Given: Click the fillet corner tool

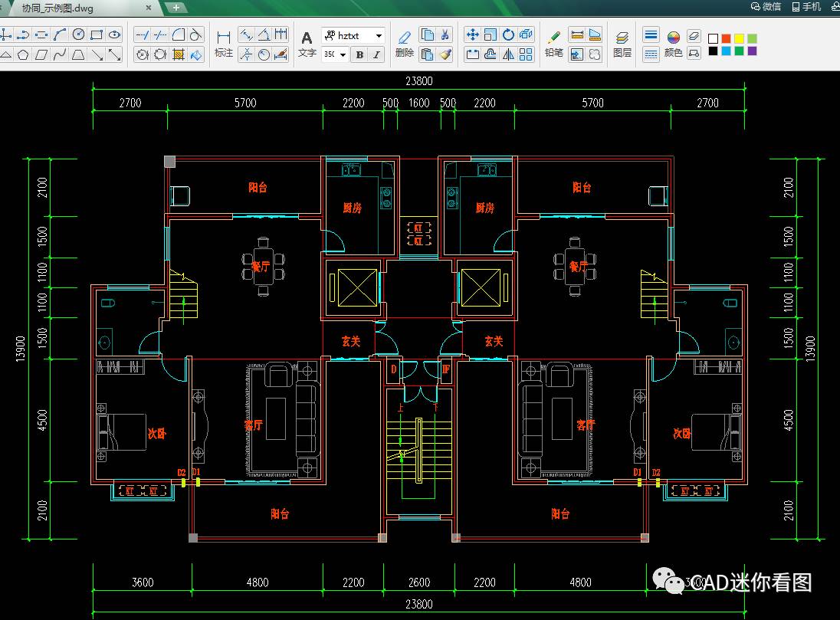Looking at the screenshot, I should [179, 34].
